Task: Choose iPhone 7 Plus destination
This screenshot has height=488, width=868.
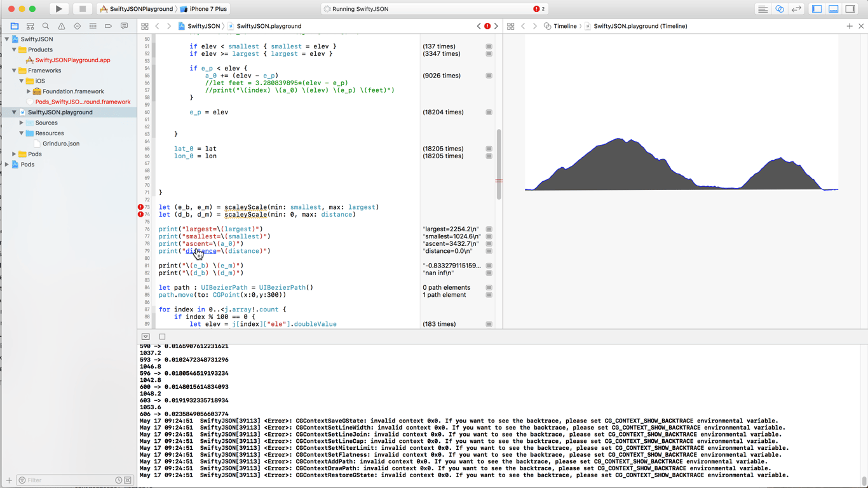Action: coord(203,9)
